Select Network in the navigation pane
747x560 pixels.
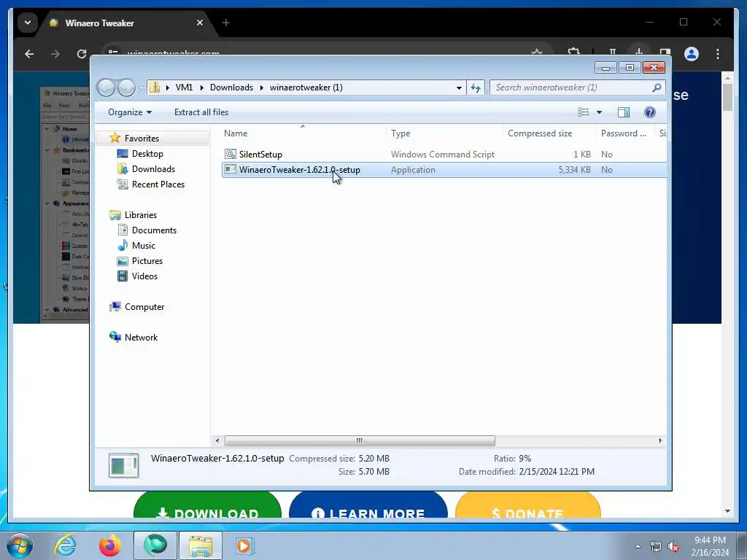[141, 337]
